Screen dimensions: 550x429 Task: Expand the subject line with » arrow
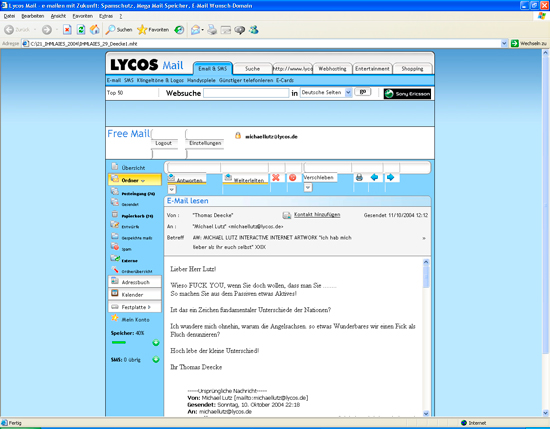pos(424,238)
